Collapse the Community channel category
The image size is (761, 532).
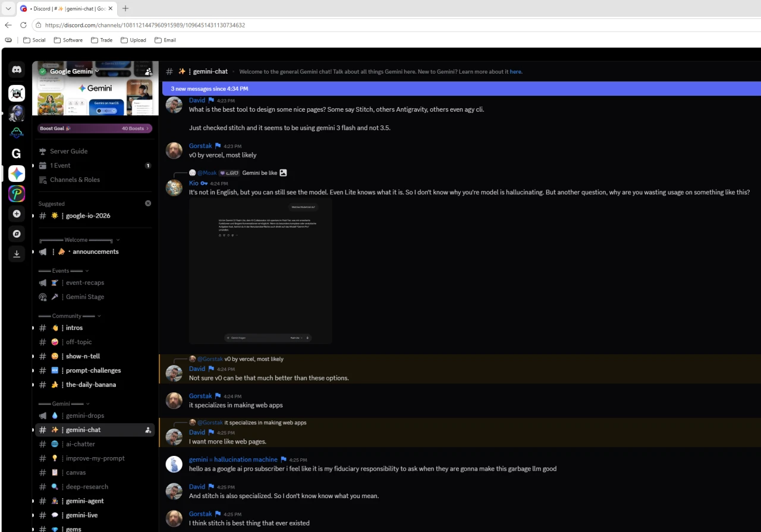pyautogui.click(x=70, y=316)
